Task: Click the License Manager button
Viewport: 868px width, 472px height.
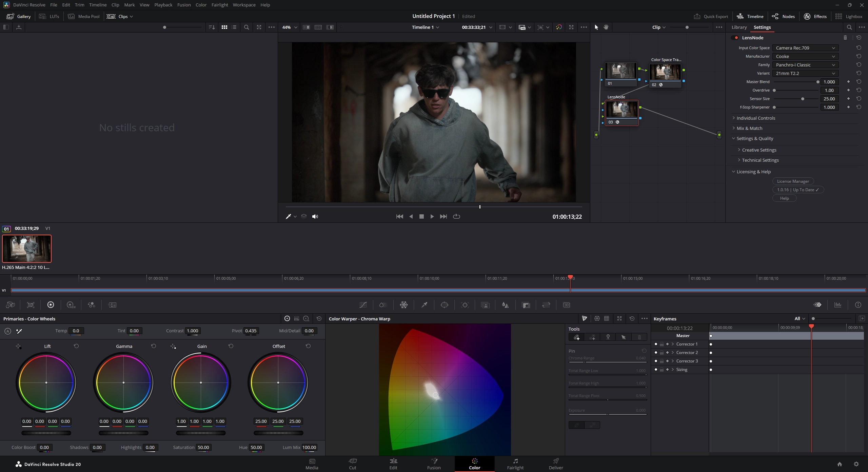Action: tap(793, 181)
